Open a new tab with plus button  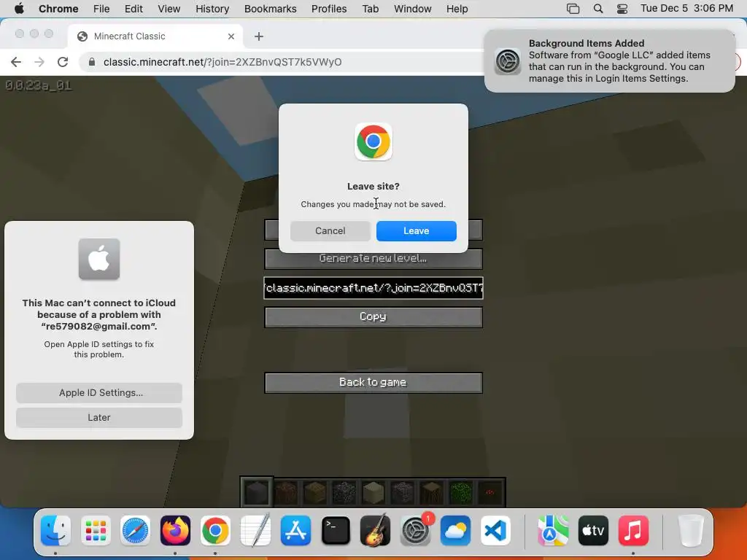point(259,36)
